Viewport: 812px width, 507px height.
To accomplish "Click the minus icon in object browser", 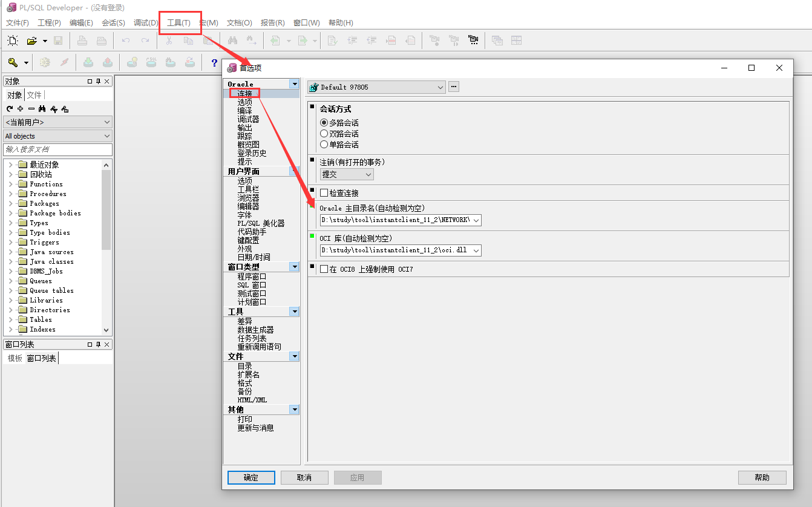I will click(x=31, y=109).
